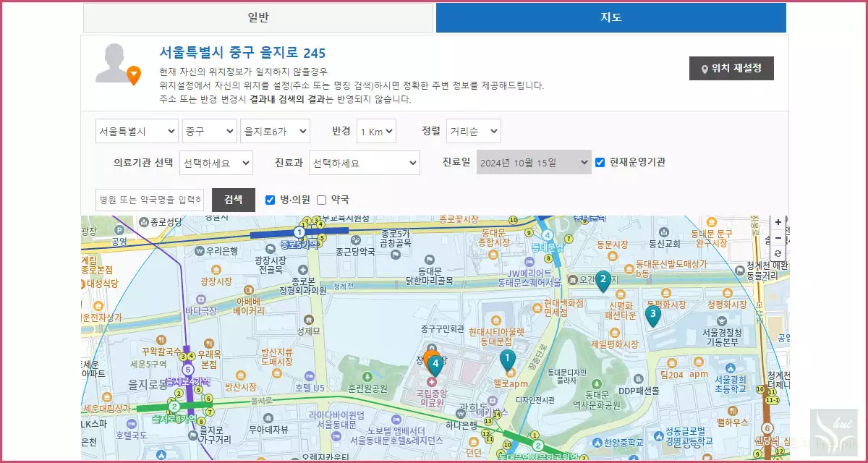Screen dimensions: 868x463
Task: Click the 위치 재설정 button
Action: pos(731,68)
